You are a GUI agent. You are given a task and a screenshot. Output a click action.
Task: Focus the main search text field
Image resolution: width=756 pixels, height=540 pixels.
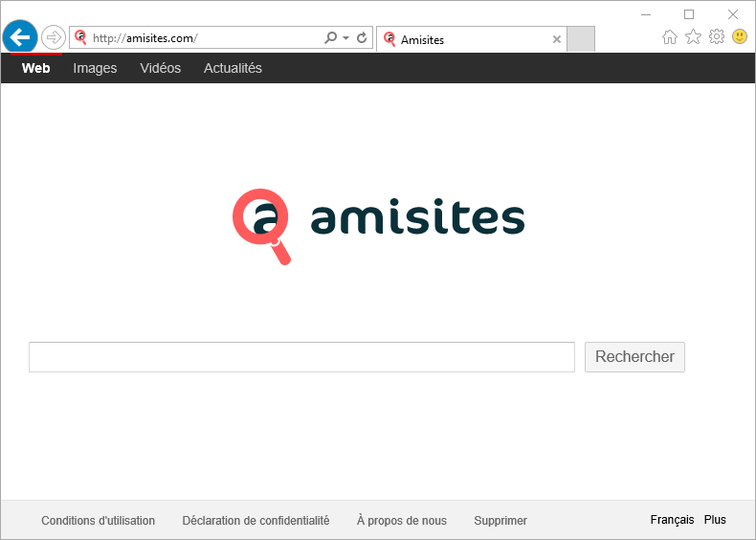(x=301, y=357)
